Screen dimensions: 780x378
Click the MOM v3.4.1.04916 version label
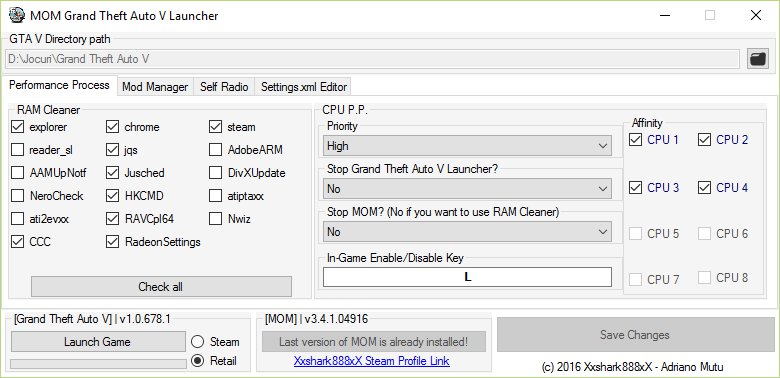tap(316, 319)
